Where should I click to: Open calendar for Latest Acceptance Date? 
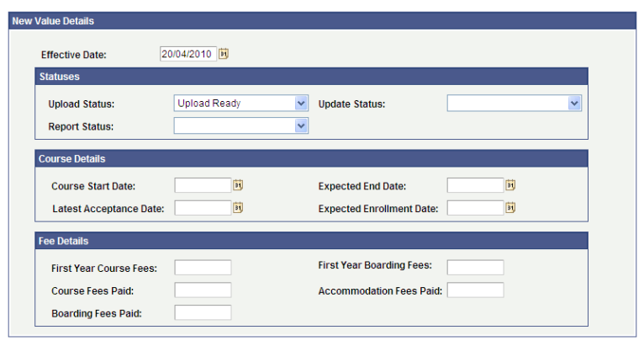(238, 208)
